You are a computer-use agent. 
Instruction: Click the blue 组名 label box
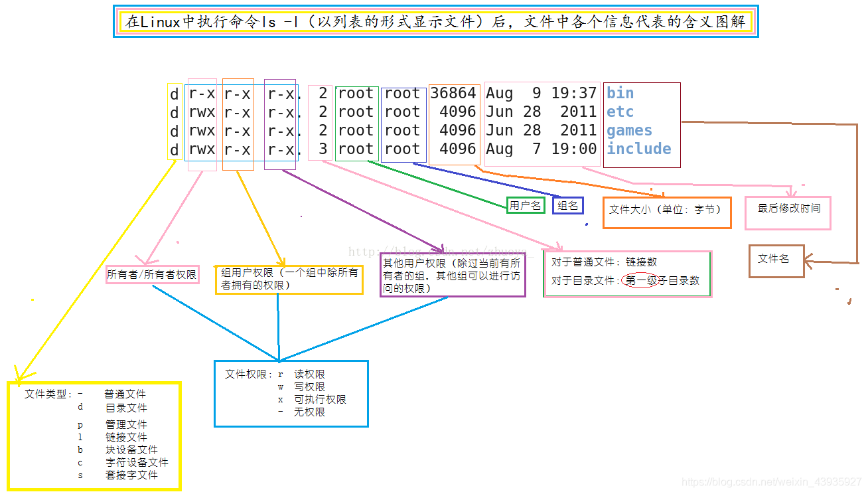click(x=567, y=206)
